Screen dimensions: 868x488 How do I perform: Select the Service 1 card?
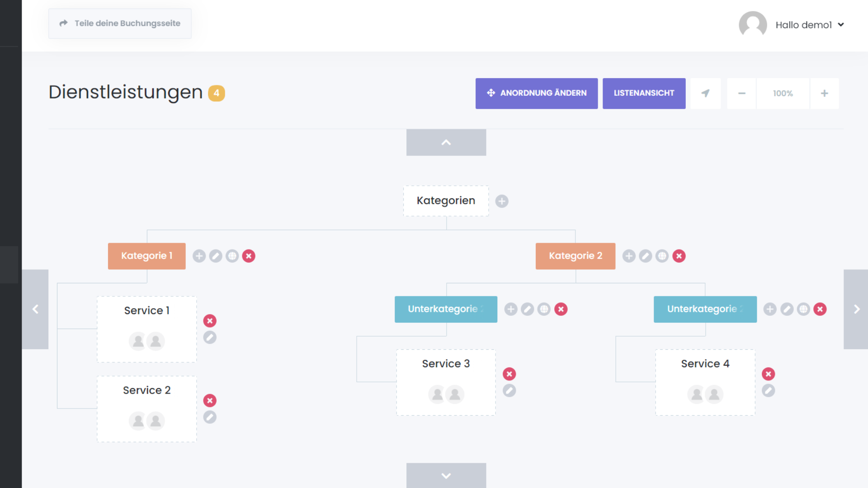[x=146, y=329]
